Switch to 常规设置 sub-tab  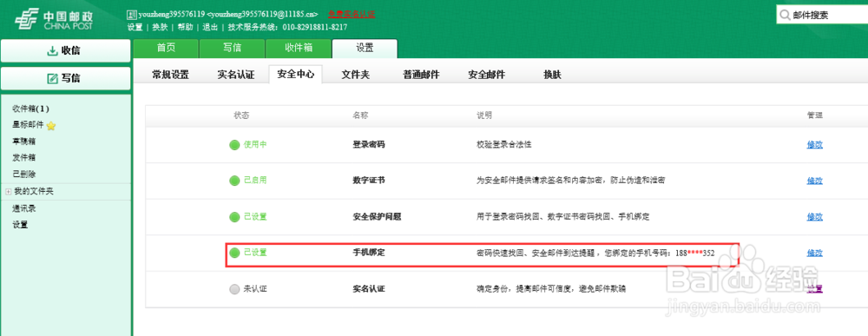pos(170,75)
